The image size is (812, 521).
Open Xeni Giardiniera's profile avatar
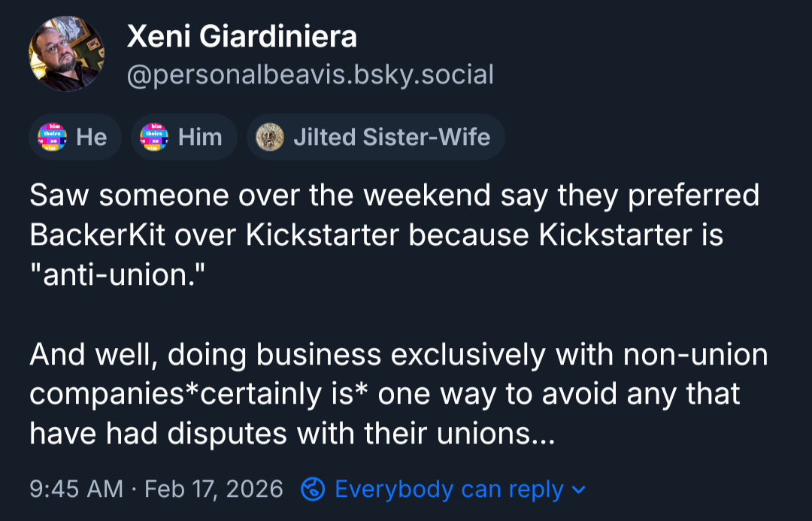(66, 54)
